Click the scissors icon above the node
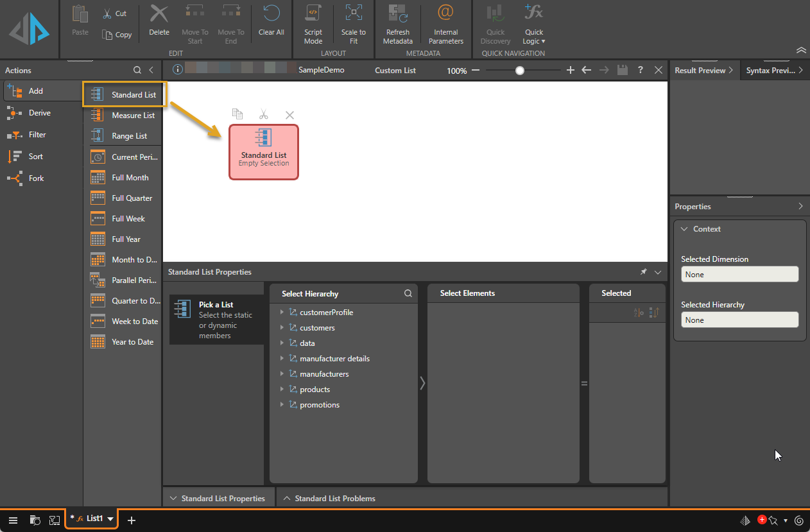 coord(264,114)
